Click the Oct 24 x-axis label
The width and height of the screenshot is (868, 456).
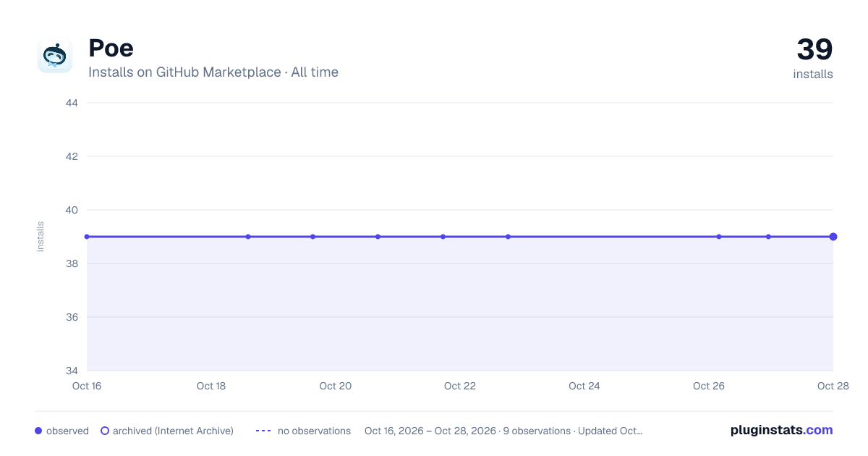click(x=584, y=386)
